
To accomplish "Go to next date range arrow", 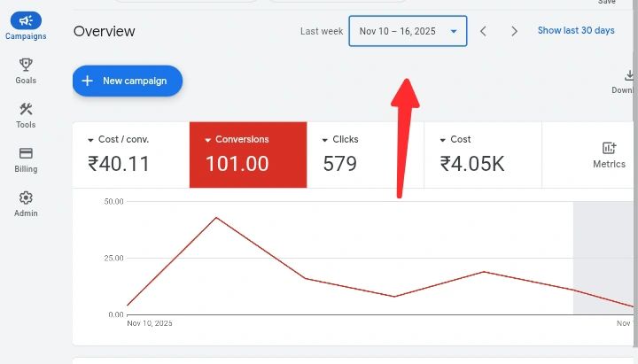I will [514, 31].
